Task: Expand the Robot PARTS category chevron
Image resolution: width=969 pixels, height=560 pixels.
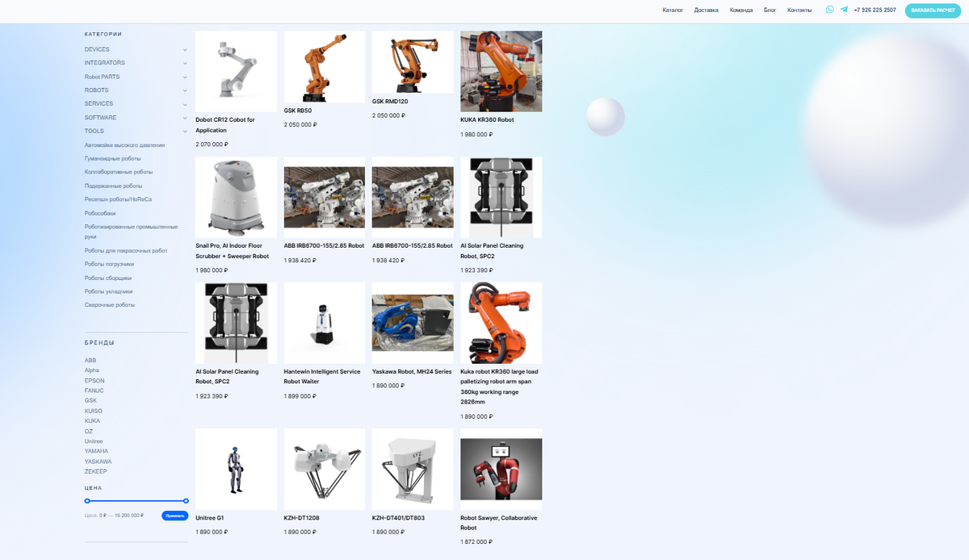Action: tap(185, 77)
